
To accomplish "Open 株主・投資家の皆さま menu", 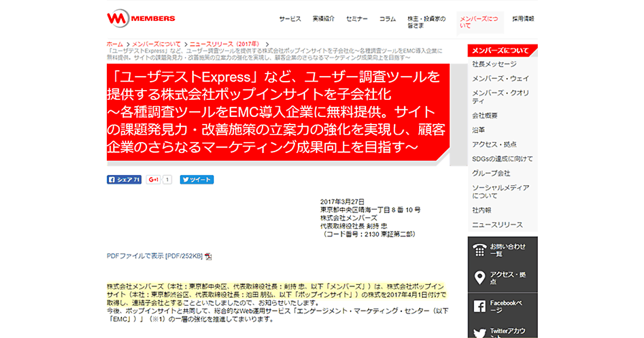I will tap(426, 22).
